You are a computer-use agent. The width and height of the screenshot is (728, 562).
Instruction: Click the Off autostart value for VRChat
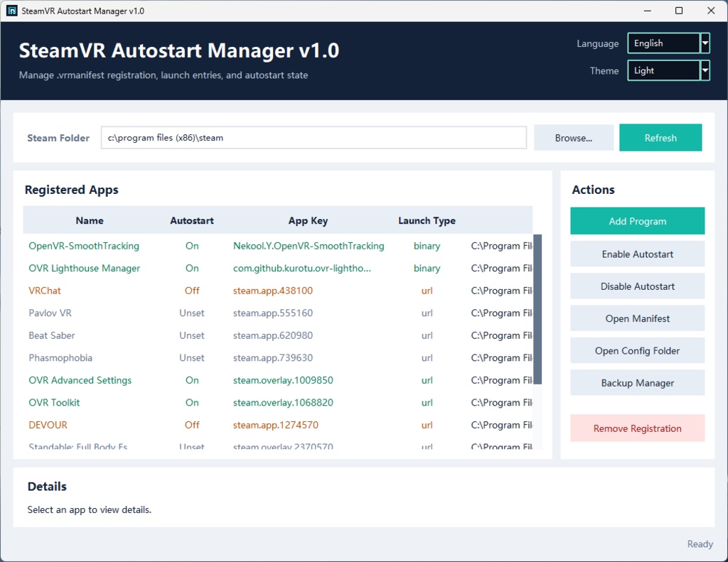coord(192,291)
